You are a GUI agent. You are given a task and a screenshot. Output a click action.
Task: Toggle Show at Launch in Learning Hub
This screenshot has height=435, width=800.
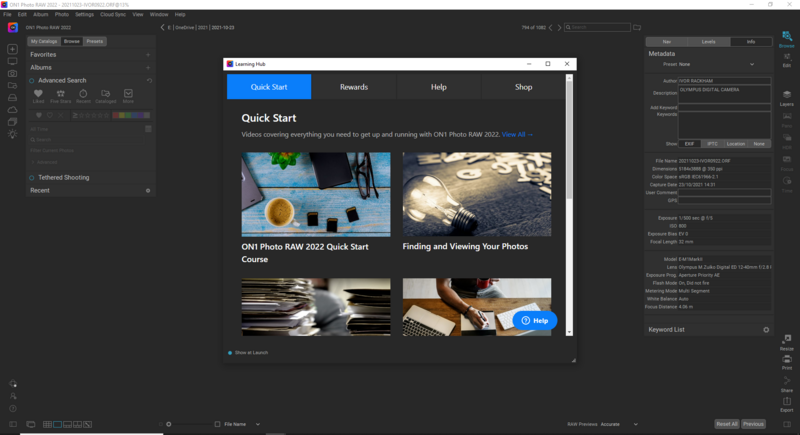230,352
